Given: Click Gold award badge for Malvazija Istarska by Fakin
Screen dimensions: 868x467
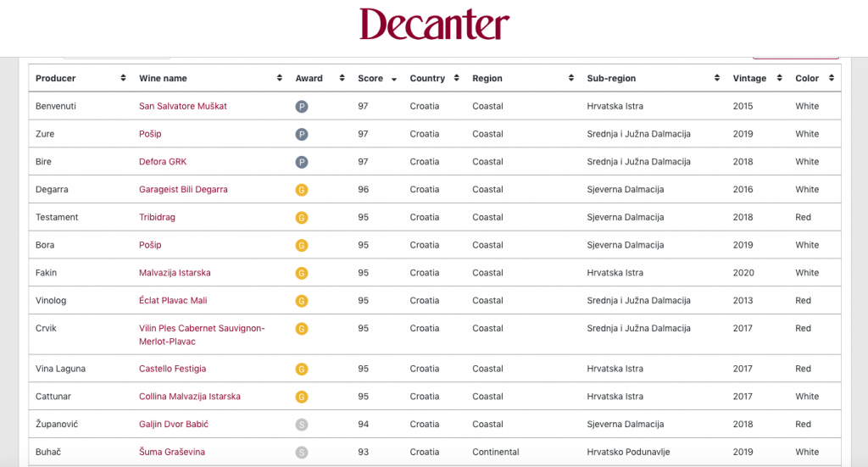Looking at the screenshot, I should (302, 273).
